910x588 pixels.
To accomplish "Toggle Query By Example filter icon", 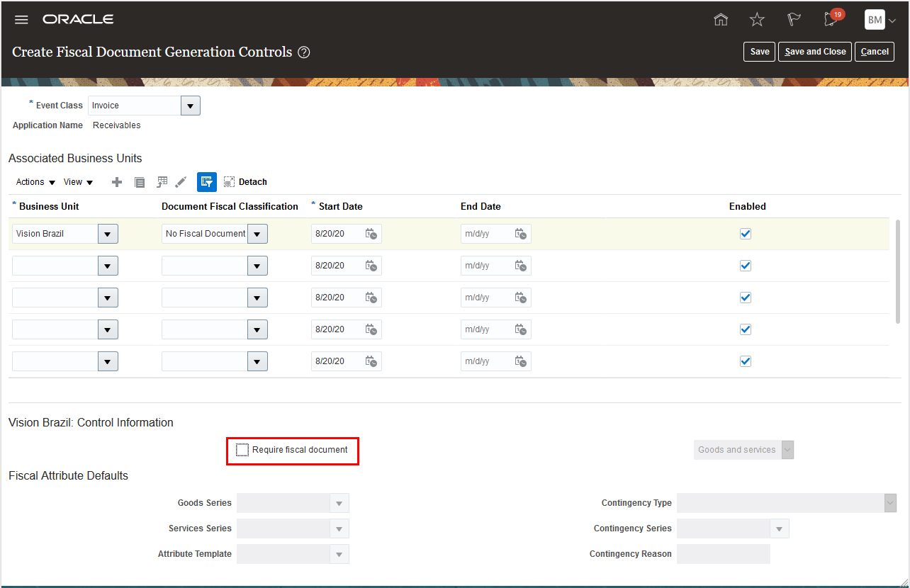I will pyautogui.click(x=206, y=182).
